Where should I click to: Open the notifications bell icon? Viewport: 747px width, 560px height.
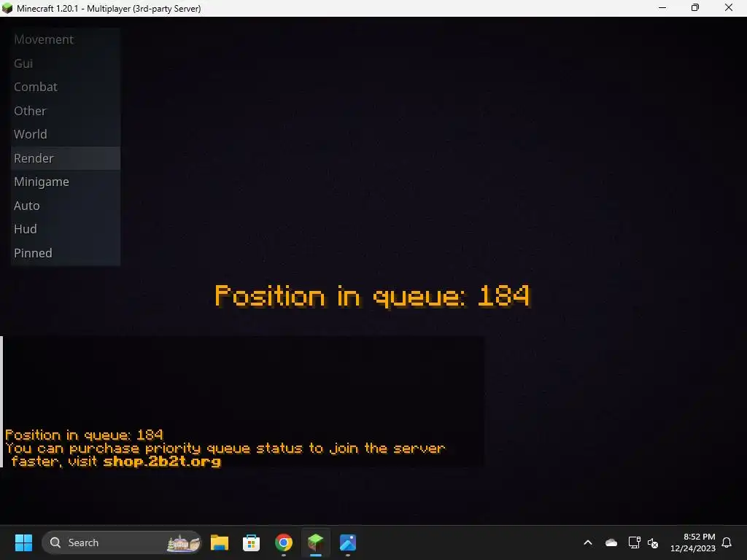coord(727,542)
